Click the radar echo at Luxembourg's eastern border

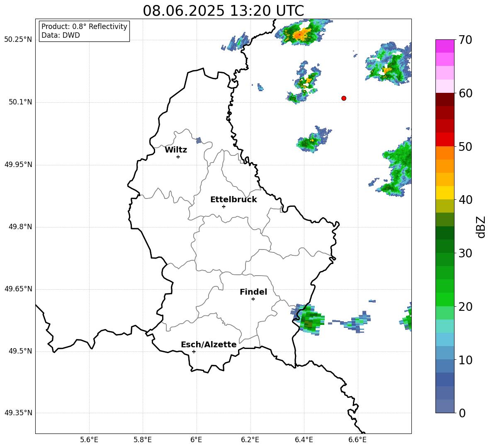308,320
